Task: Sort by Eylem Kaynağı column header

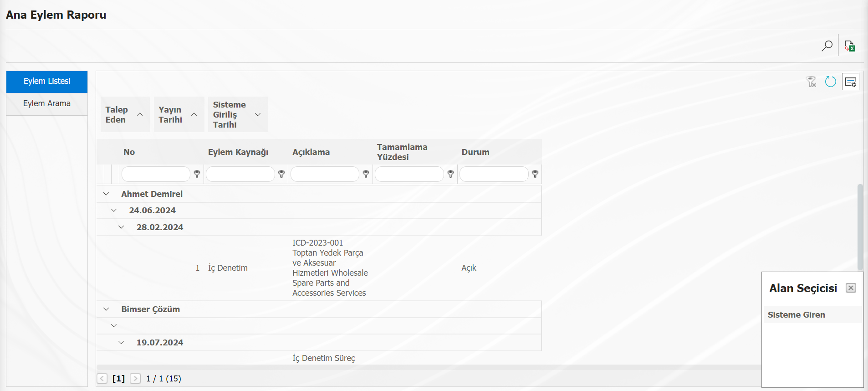Action: pyautogui.click(x=238, y=152)
